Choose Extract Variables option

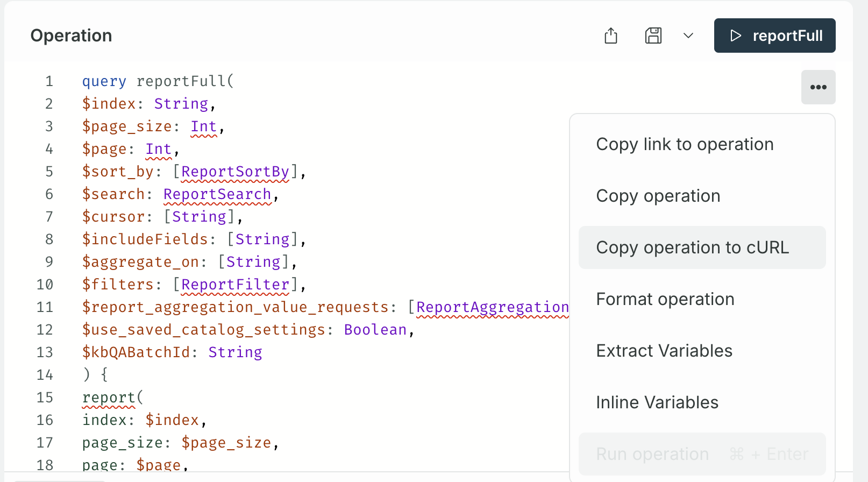(x=702, y=351)
